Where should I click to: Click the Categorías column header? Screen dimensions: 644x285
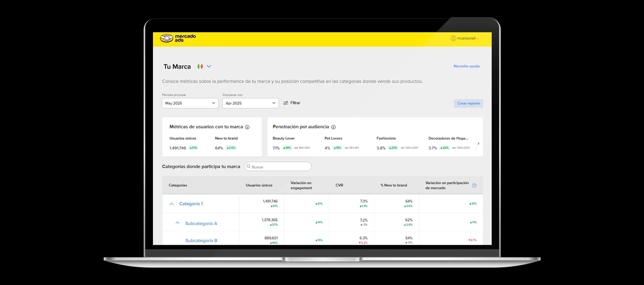tap(178, 185)
